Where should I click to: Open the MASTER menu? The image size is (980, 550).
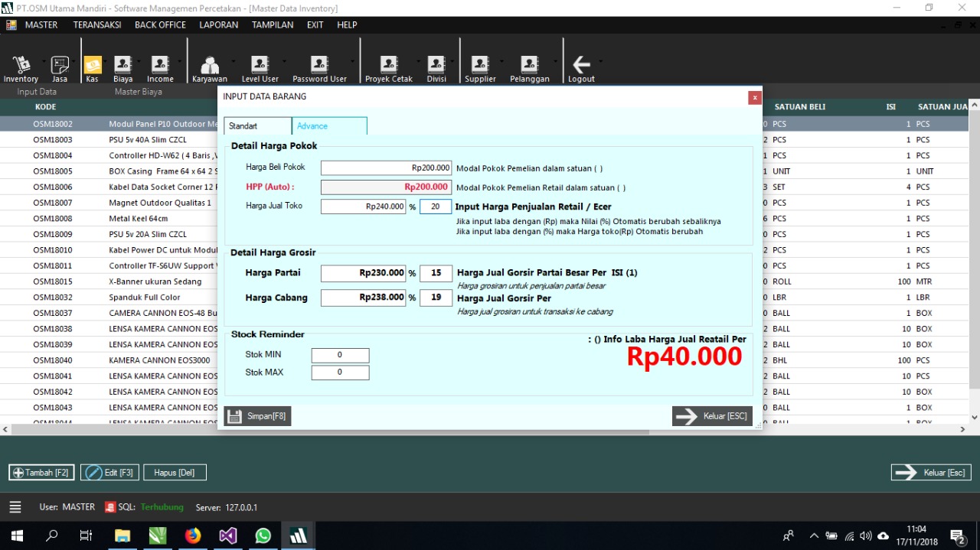click(41, 25)
